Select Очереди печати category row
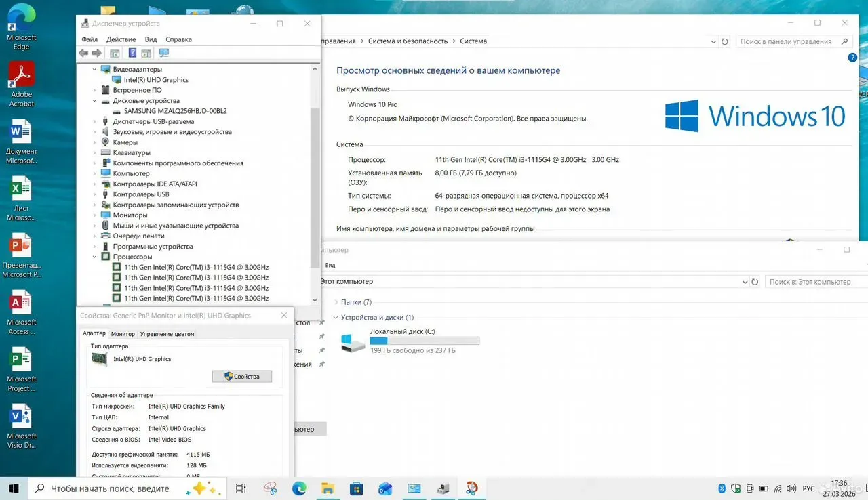The height and width of the screenshot is (500, 868). (x=138, y=236)
